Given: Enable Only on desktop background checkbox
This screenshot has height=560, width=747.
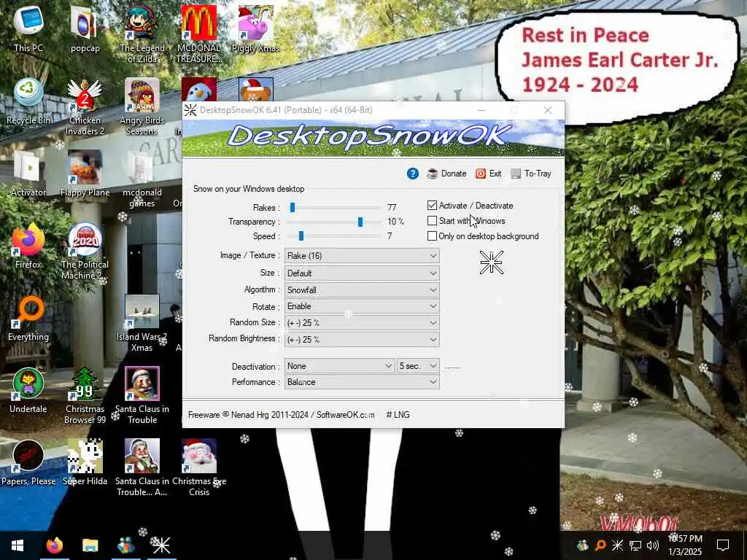Looking at the screenshot, I should (x=432, y=236).
